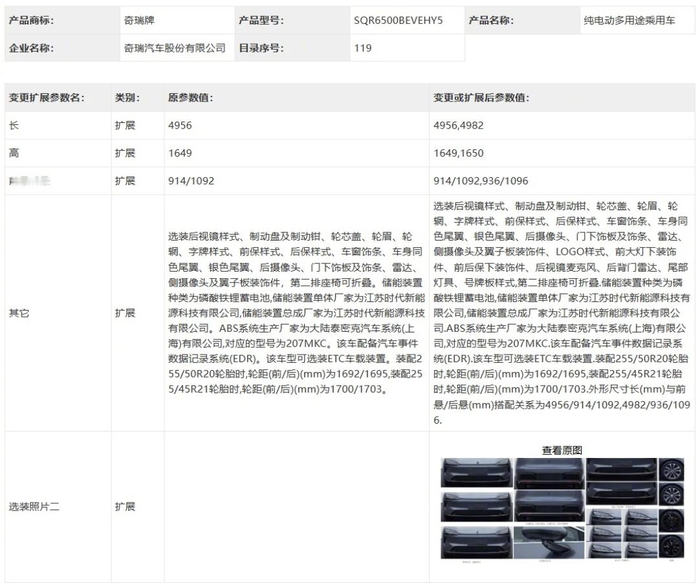Click the 变更或扩展后参数值 column header
700x588 pixels.
coord(481,97)
